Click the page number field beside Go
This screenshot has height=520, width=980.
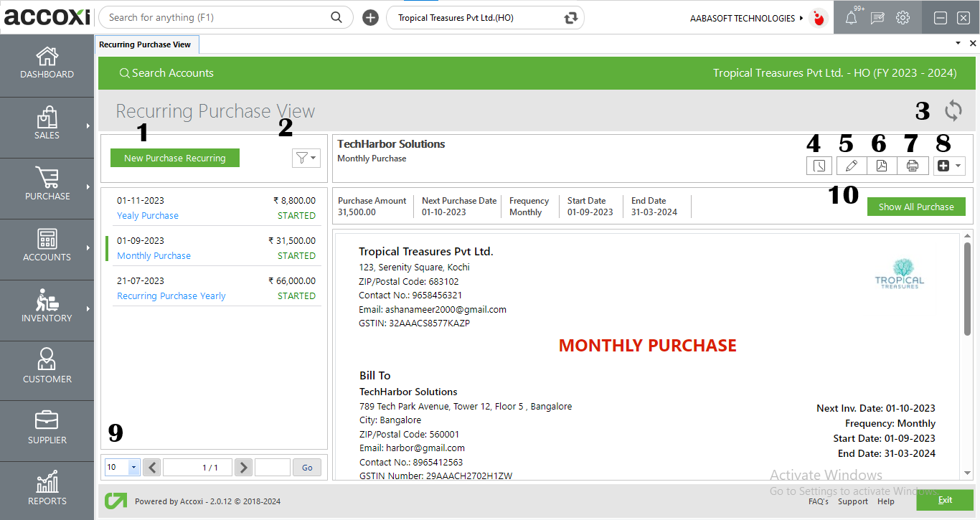(272, 468)
